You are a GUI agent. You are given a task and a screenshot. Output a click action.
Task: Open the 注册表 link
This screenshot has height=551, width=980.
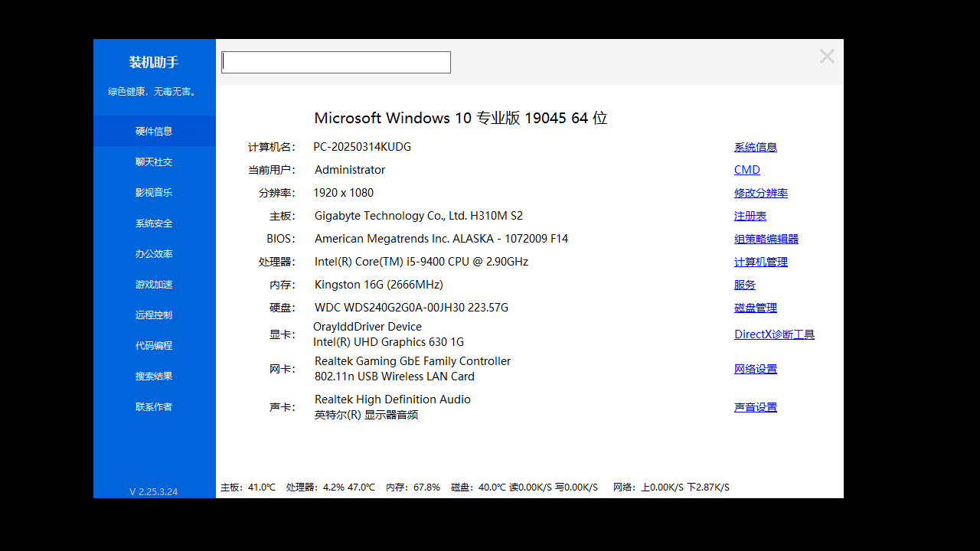750,216
